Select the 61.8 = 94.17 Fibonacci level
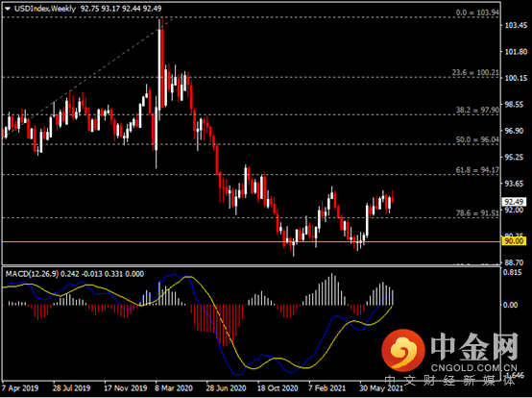The width and height of the screenshot is (532, 398). pos(477,170)
